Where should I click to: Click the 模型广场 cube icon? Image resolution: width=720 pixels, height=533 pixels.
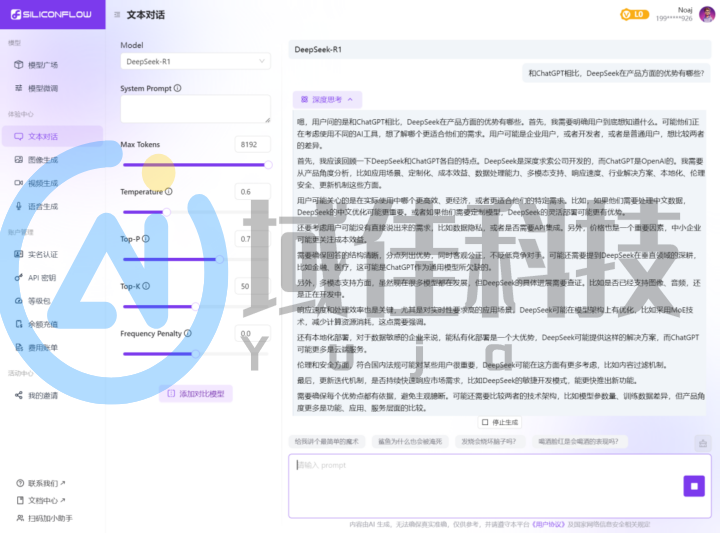pos(18,65)
